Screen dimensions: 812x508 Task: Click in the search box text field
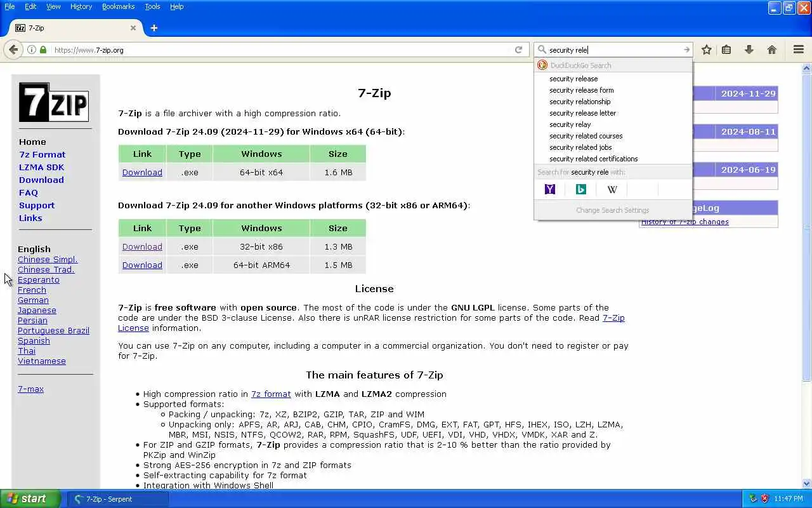(x=614, y=50)
